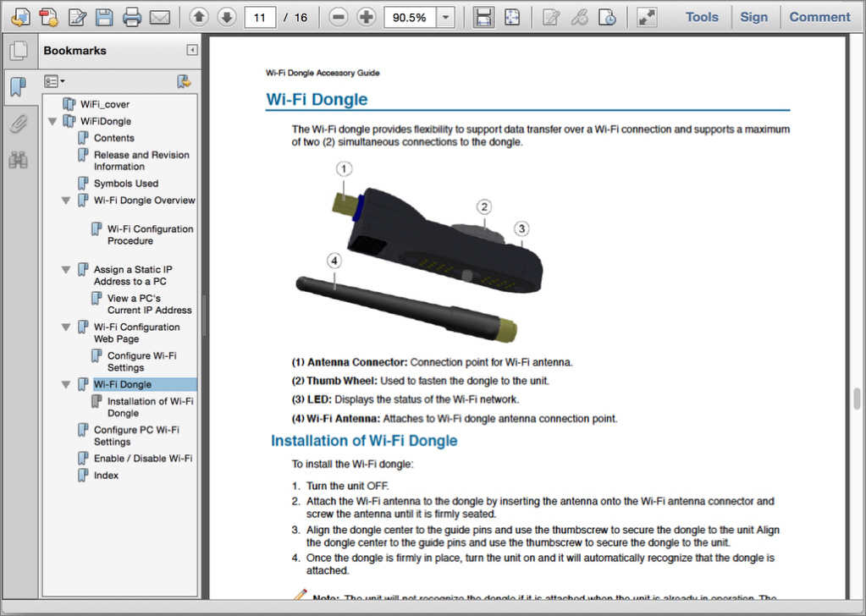Click the Save floppy disk icon
Image resolution: width=866 pixels, height=616 pixels.
coord(104,17)
